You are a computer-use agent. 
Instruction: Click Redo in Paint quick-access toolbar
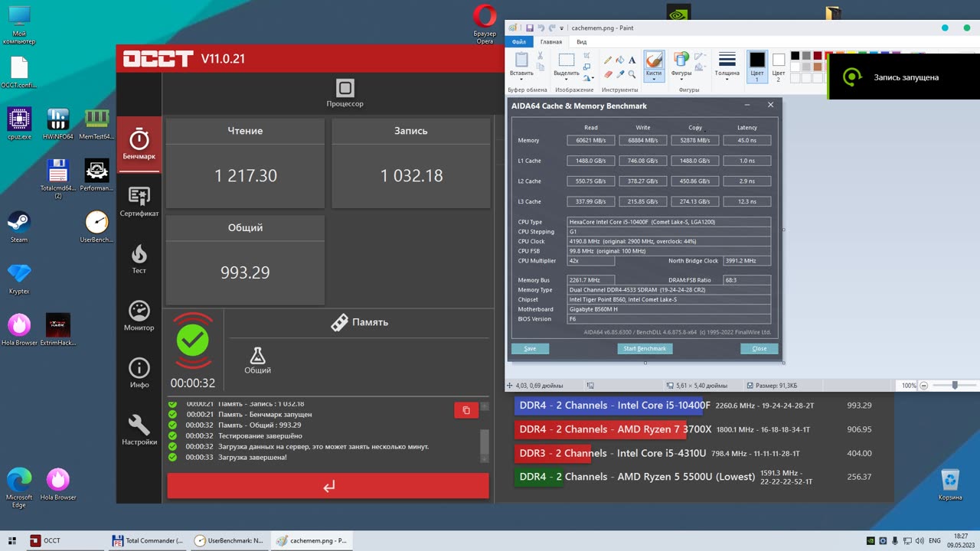point(551,28)
